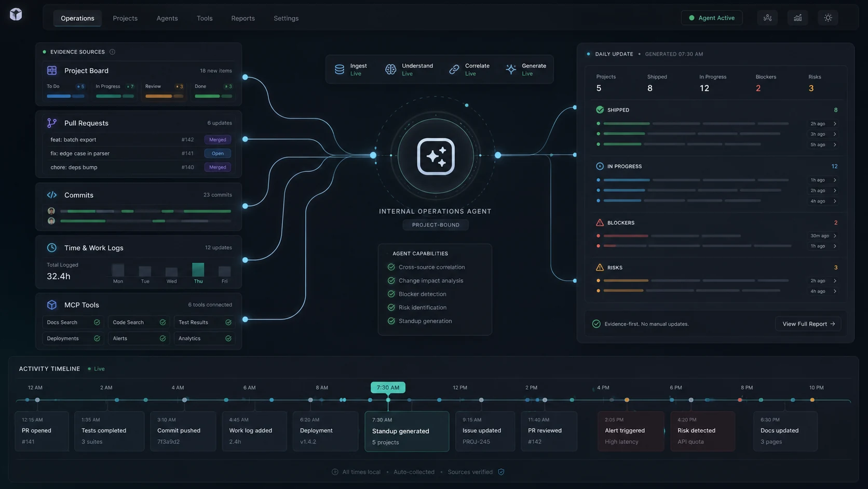Viewport: 868px width, 489px height.
Task: Toggle light theme sun icon
Action: [x=828, y=18]
